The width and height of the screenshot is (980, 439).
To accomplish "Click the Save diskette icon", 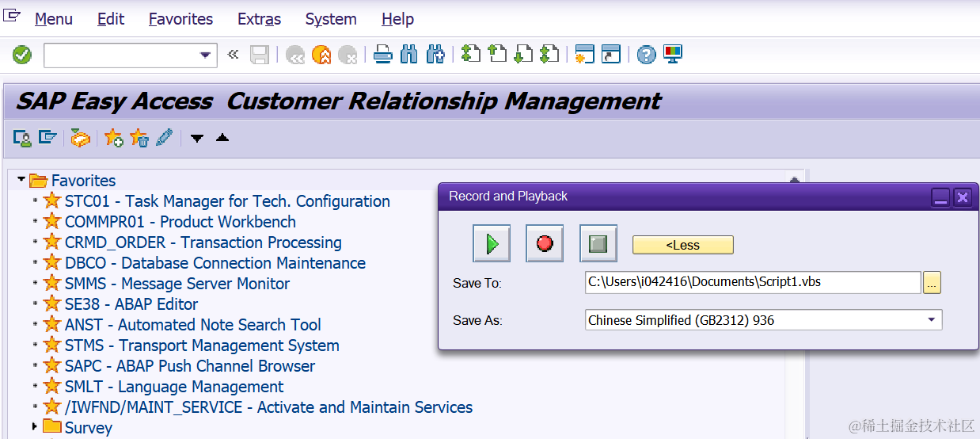I will pos(259,55).
